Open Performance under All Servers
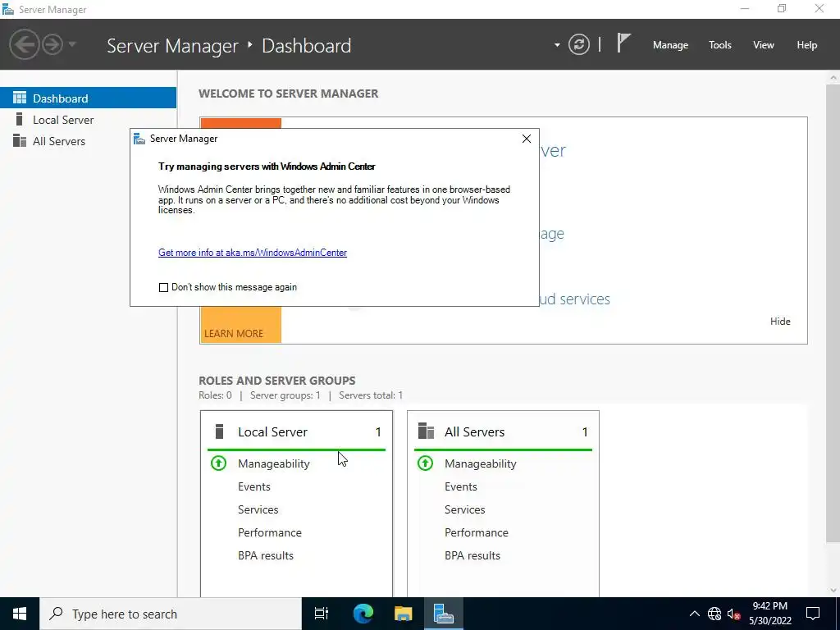Viewport: 840px width, 630px height. (x=477, y=532)
